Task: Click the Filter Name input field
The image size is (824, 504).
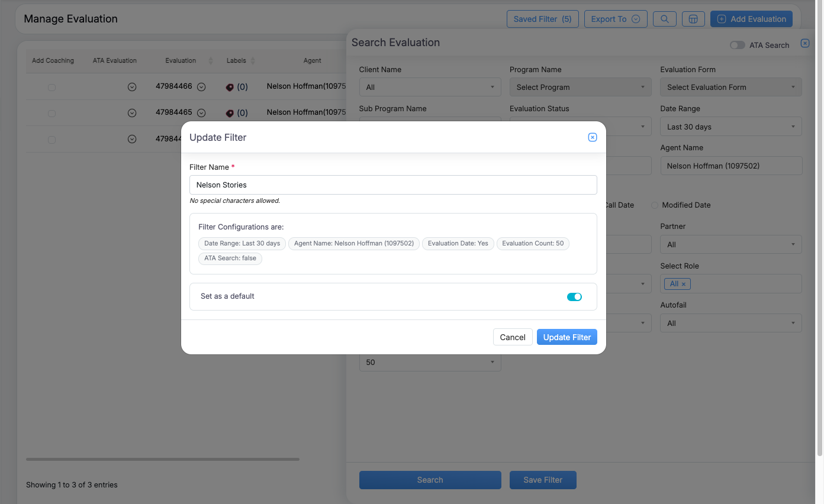Action: tap(393, 185)
